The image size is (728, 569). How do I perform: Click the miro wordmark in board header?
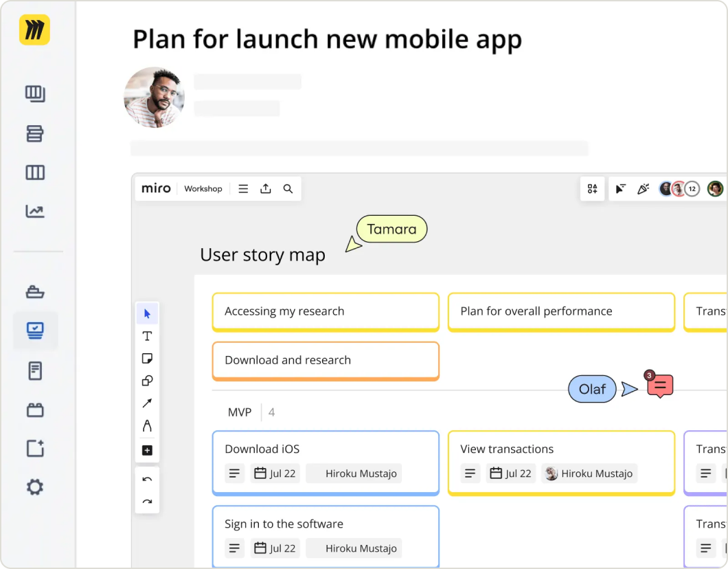[156, 188]
